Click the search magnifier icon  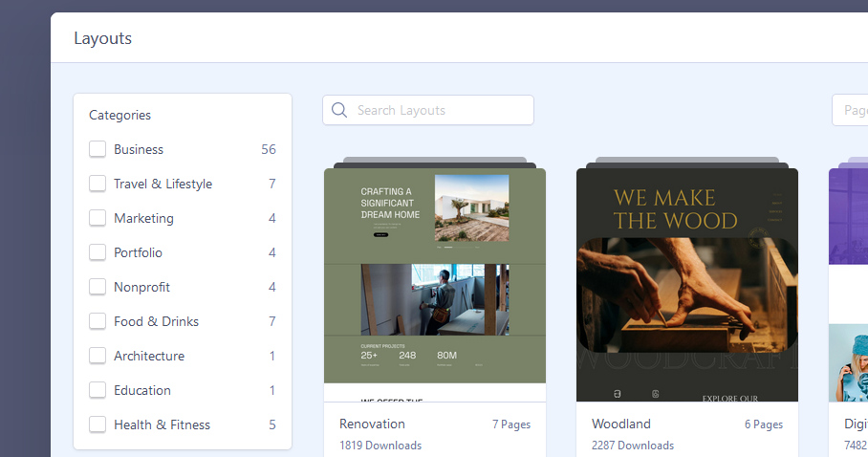[338, 110]
